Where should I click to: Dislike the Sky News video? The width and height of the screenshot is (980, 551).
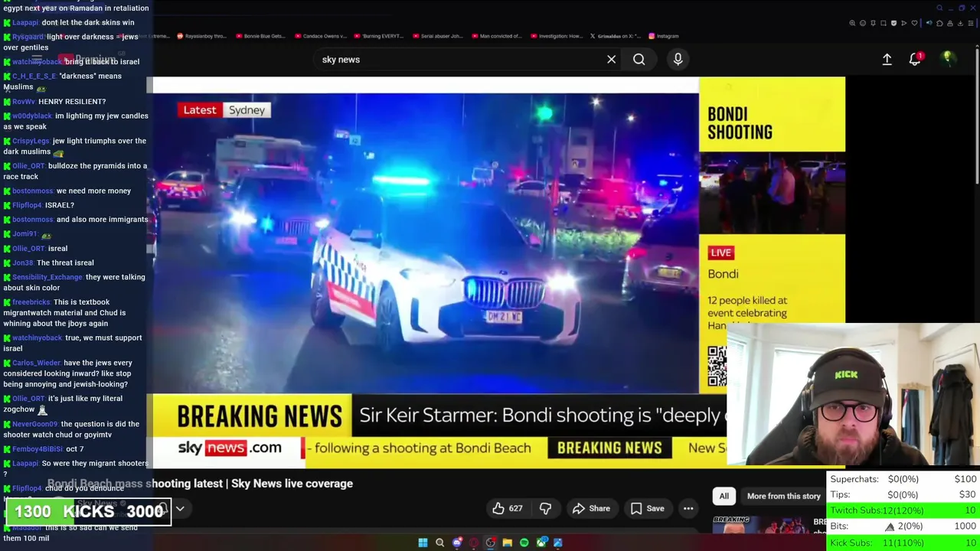coord(545,508)
